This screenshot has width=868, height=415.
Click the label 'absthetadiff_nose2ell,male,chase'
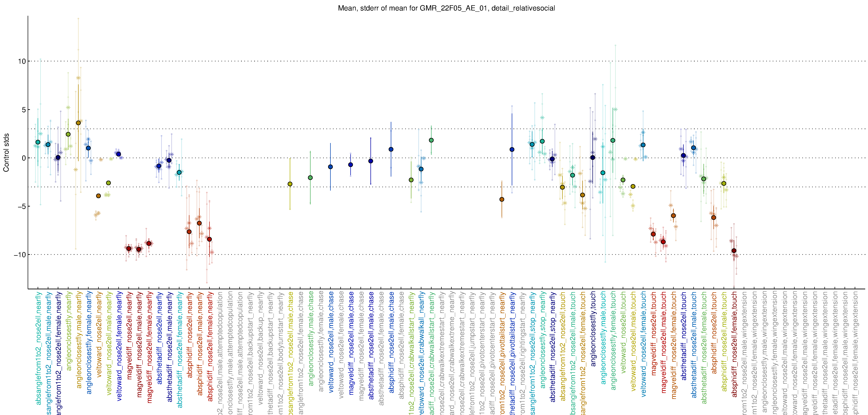[371, 346]
